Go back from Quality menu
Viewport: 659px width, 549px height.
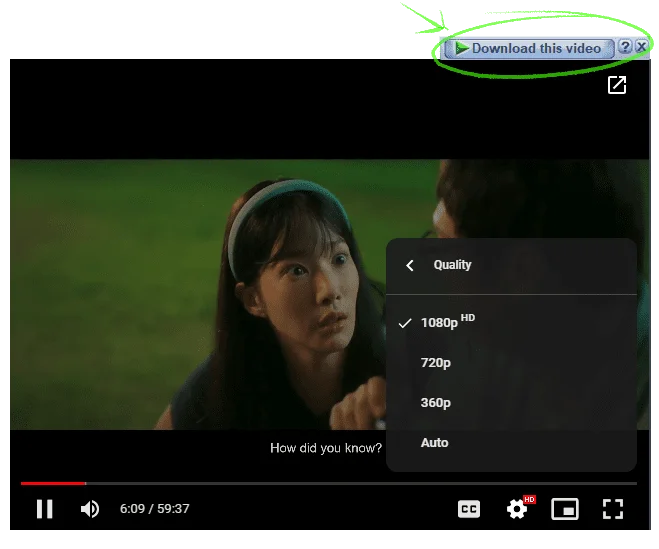[410, 265]
